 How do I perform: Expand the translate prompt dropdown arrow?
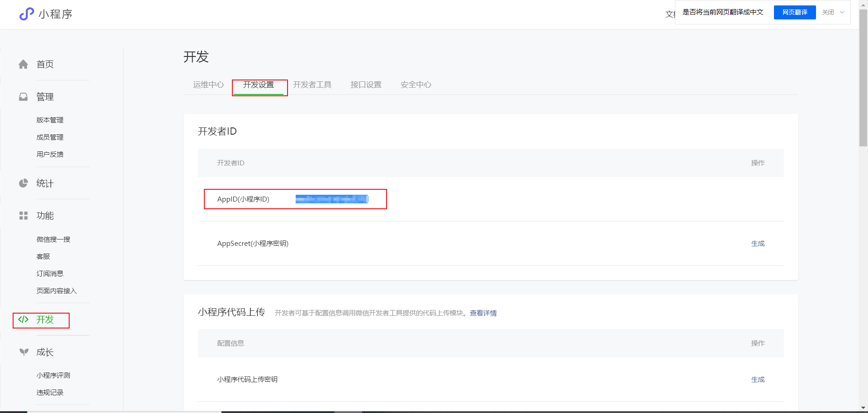842,12
